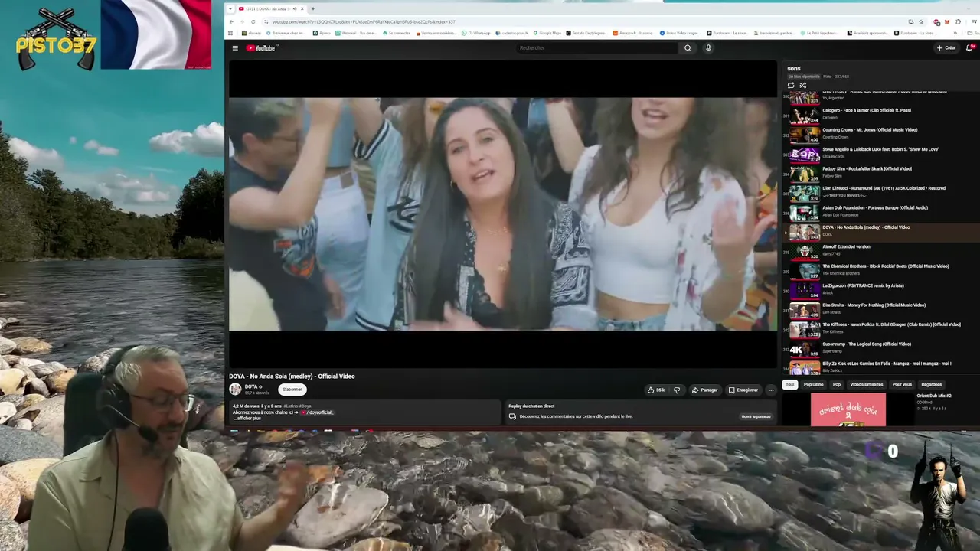This screenshot has width=980, height=551.
Task: Open the WhatsApp bookmark
Action: (476, 33)
